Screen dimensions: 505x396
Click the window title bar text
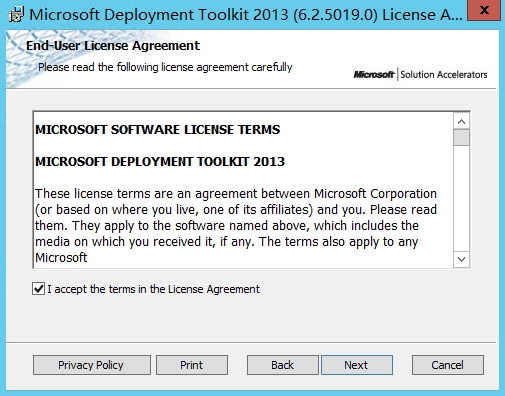(x=246, y=15)
